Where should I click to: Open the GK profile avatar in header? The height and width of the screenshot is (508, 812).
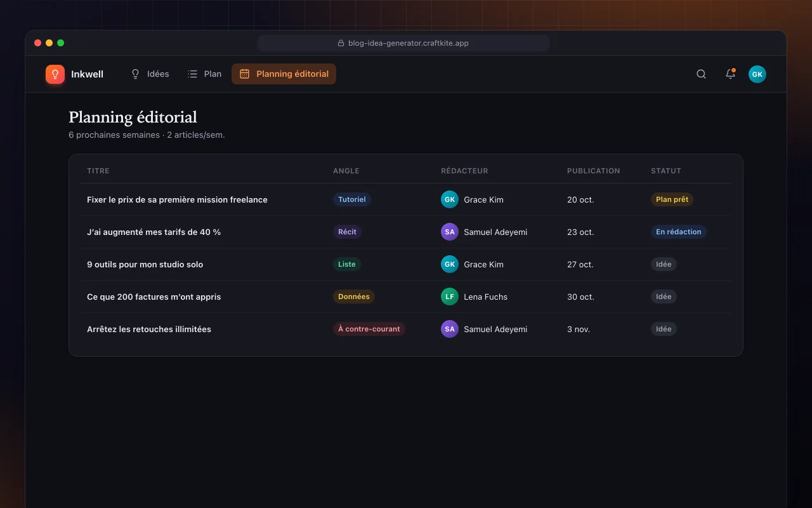click(x=757, y=74)
